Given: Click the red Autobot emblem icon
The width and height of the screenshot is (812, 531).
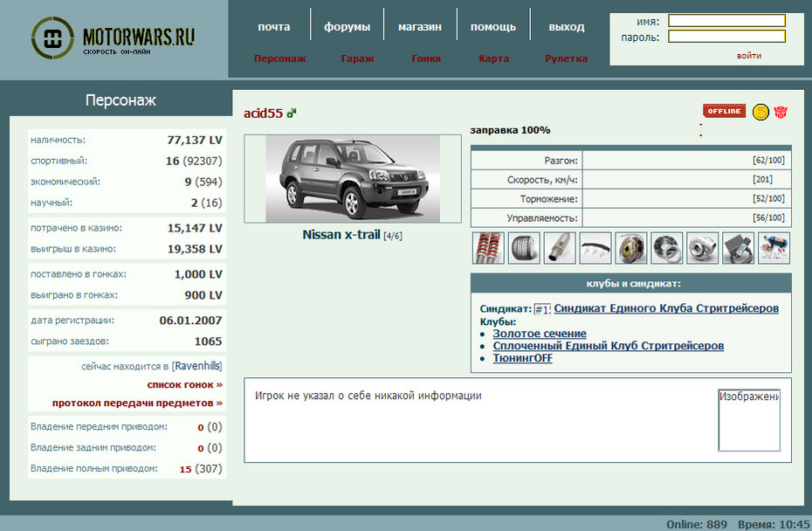Looking at the screenshot, I should tap(781, 112).
